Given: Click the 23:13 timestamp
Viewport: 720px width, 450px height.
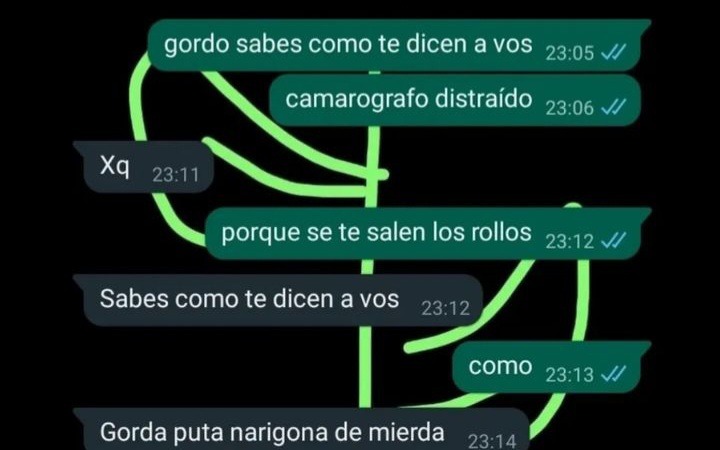Looking at the screenshot, I should (x=570, y=375).
